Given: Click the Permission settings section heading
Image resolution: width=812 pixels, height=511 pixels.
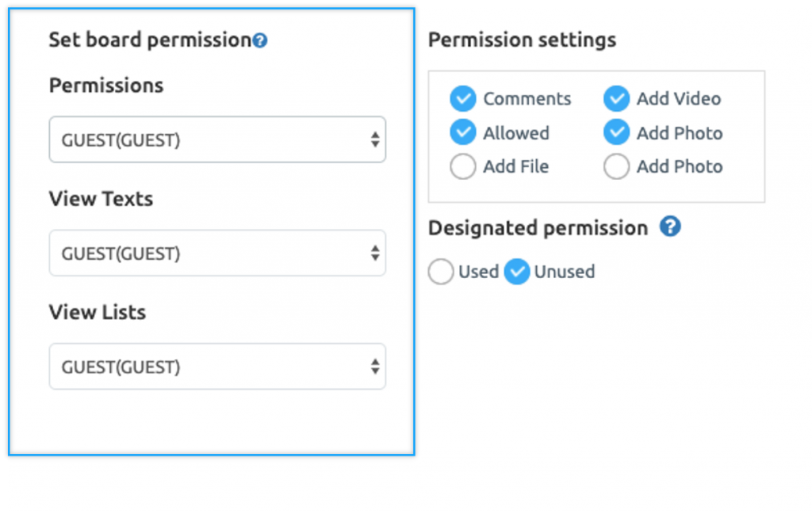Looking at the screenshot, I should coord(522,40).
